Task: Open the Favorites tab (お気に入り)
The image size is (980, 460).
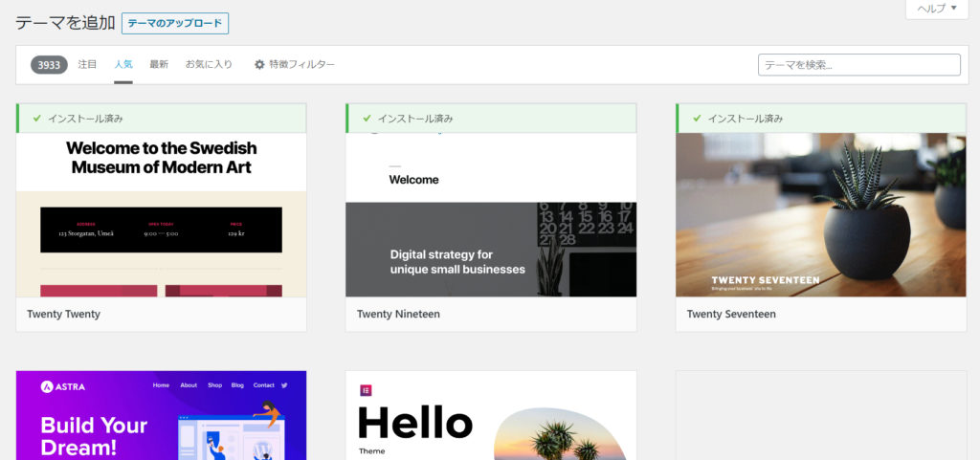Action: (x=209, y=64)
